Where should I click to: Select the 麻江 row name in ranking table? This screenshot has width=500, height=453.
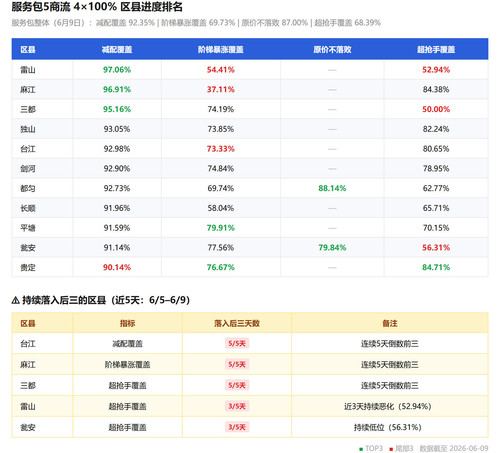pos(28,89)
